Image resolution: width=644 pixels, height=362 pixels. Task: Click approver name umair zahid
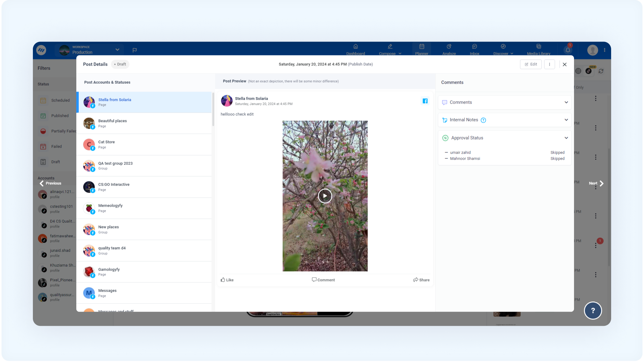coord(460,153)
